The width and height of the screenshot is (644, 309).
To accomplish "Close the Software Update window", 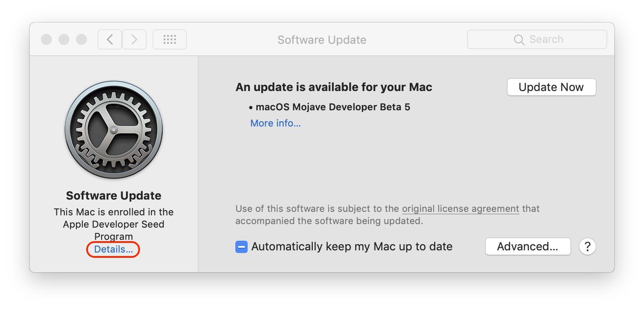I will click(x=46, y=39).
